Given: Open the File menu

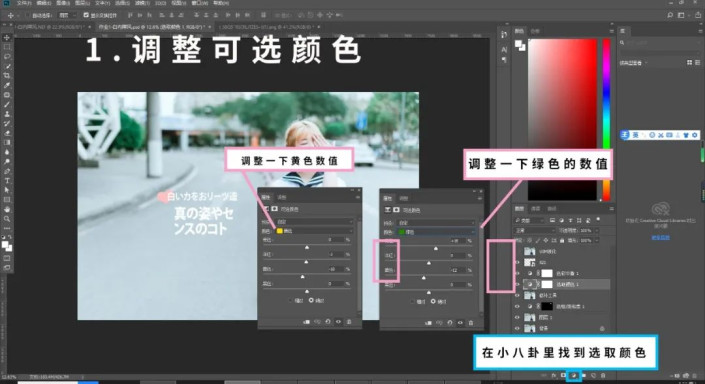Looking at the screenshot, I should [24, 3].
